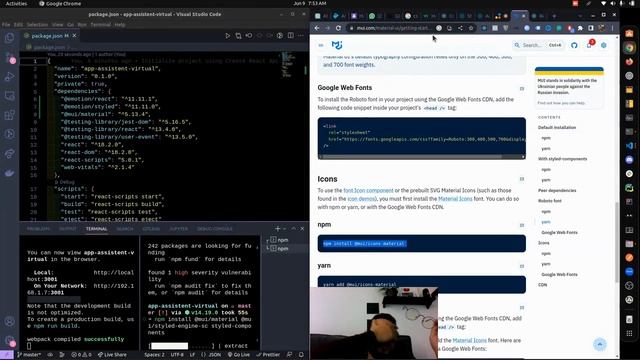Open editor More Actions ellipsis

[301, 36]
